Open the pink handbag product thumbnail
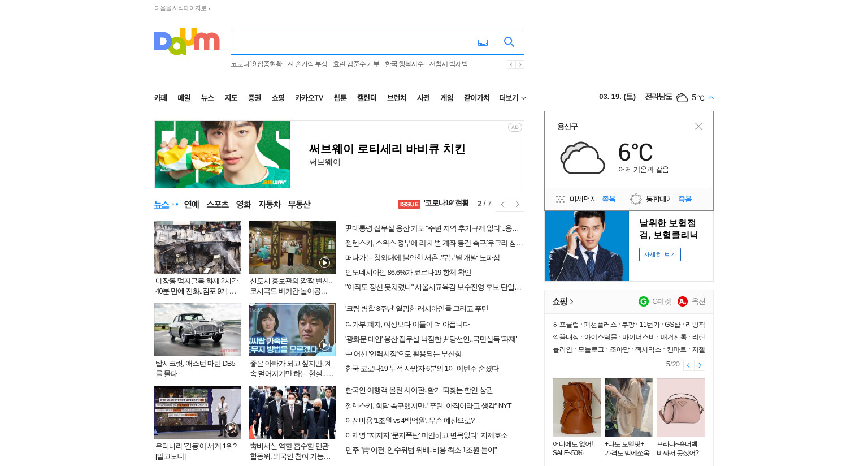 click(x=681, y=408)
